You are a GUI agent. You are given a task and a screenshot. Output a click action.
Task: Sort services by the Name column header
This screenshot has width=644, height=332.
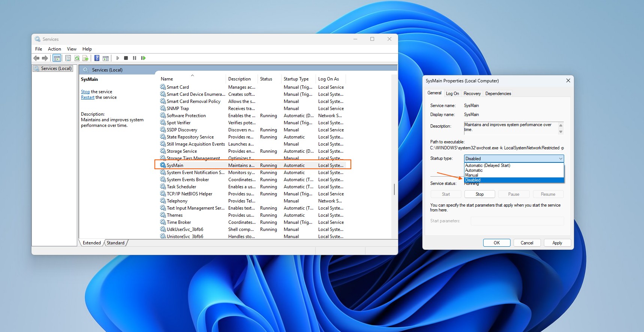tap(192, 79)
